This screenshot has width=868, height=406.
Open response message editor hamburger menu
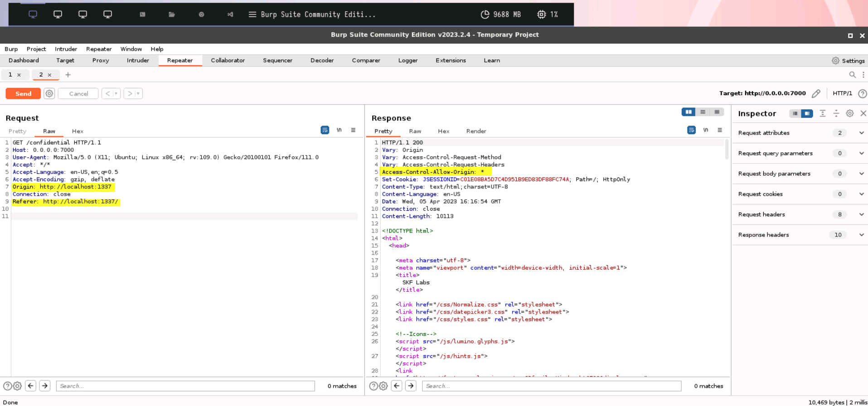tap(720, 130)
